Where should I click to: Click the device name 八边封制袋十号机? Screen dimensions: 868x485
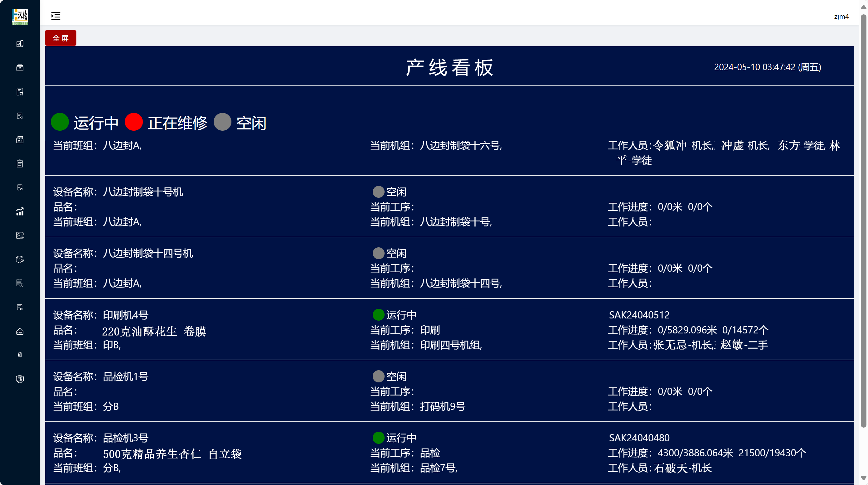click(x=143, y=192)
